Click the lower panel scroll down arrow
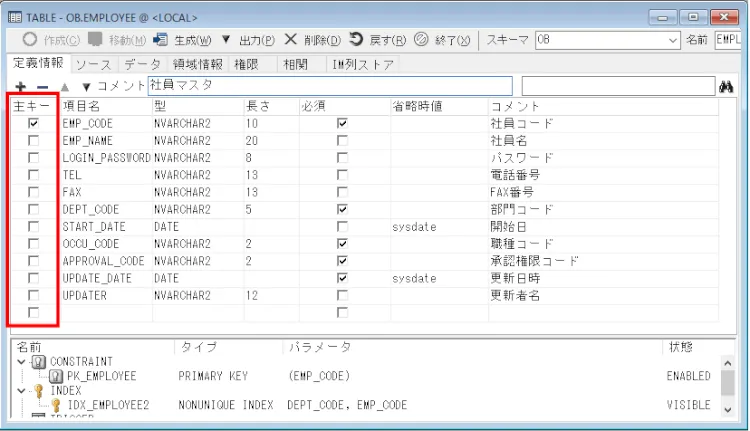 click(x=728, y=409)
